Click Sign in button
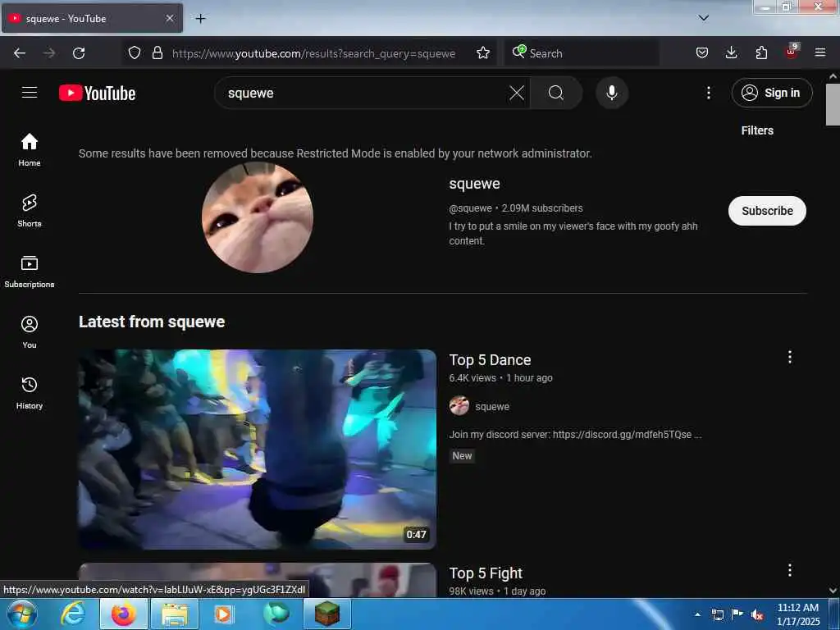The image size is (840, 630). [772, 93]
